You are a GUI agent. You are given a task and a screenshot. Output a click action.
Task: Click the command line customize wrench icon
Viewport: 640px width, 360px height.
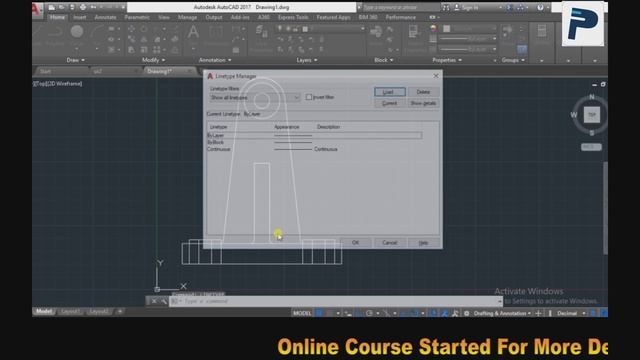click(163, 301)
